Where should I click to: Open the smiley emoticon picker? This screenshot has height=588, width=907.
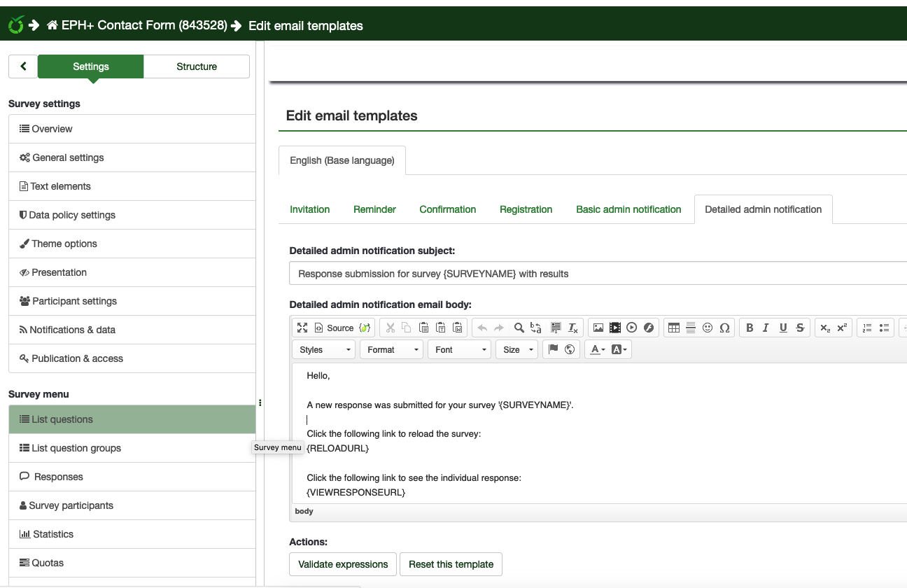tap(708, 328)
